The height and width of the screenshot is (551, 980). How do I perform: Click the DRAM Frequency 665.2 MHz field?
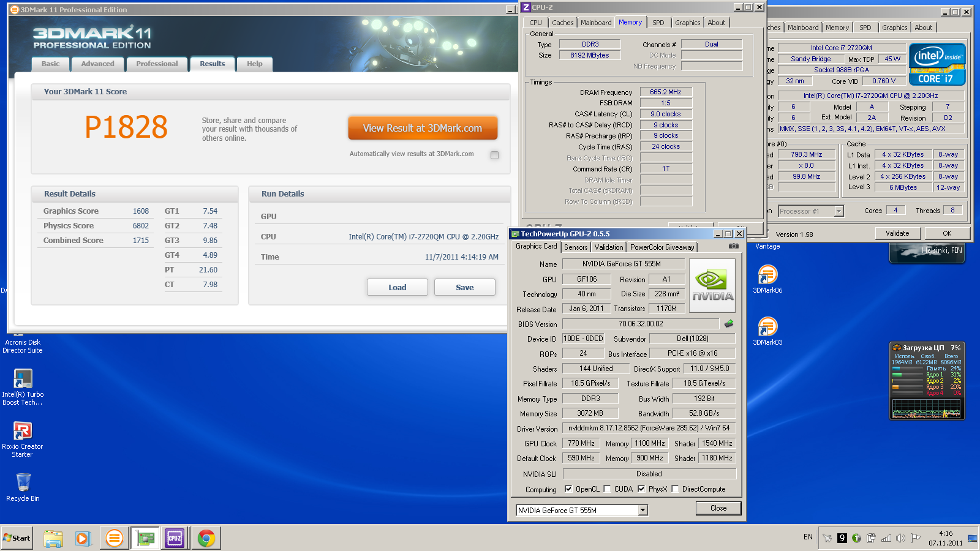point(666,92)
